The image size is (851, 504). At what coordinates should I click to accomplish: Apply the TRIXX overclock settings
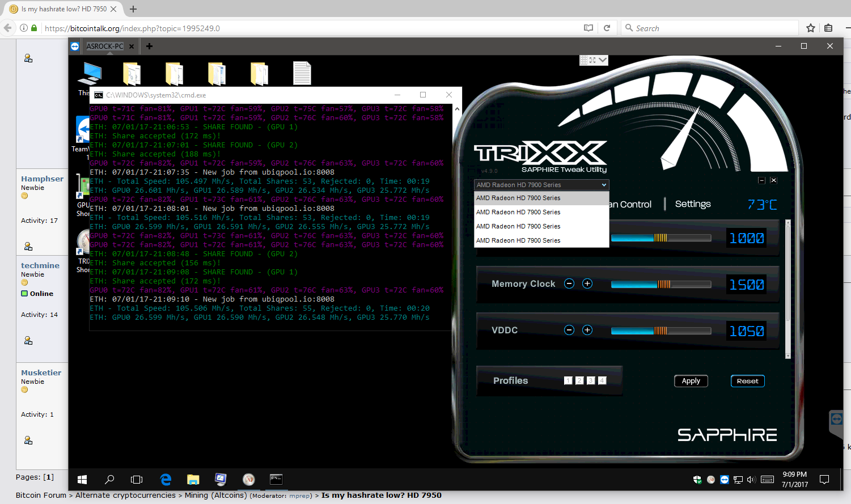tap(691, 381)
